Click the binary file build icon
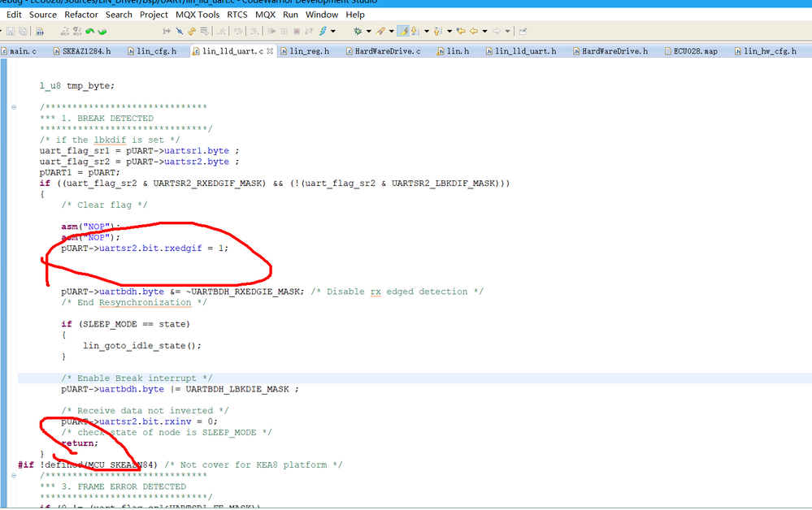The width and height of the screenshot is (812, 510). [40, 31]
